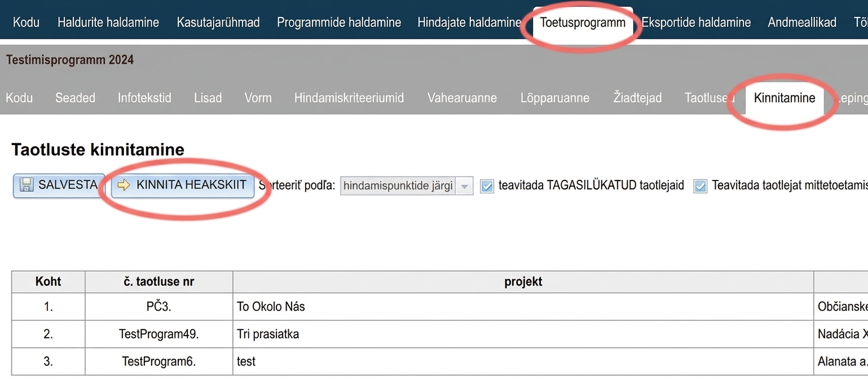Toggle the 'teavitada TAGASILÜKATUD taotlejaid' checkbox
Viewport: 868px width, 379px height.
(x=487, y=186)
